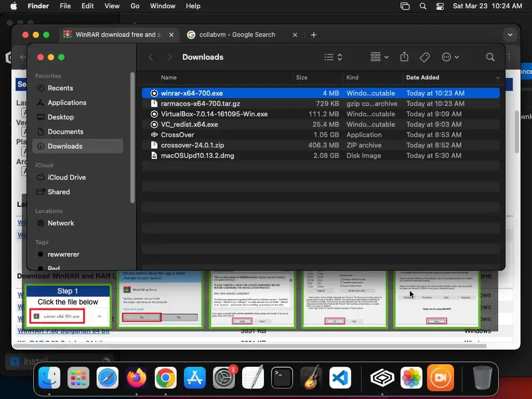
Task: Open the View menu in menu bar
Action: [112, 6]
